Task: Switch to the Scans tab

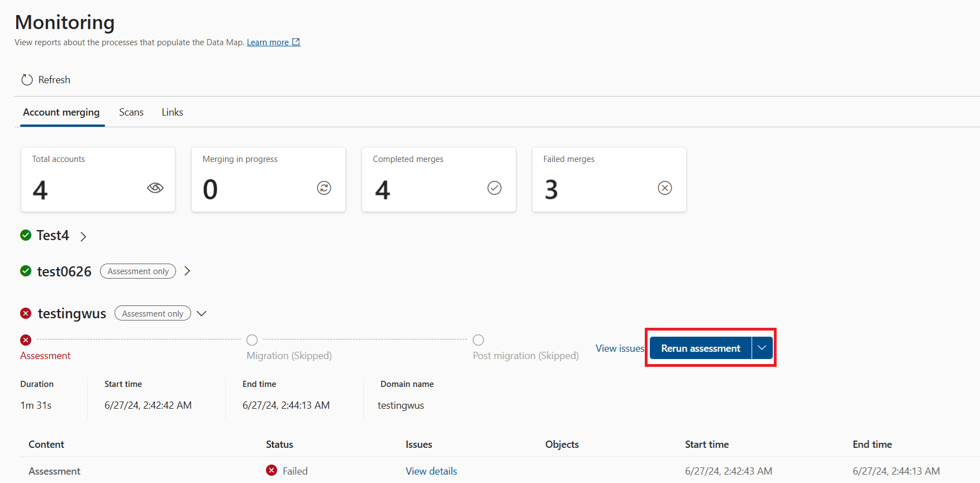Action: pyautogui.click(x=131, y=112)
